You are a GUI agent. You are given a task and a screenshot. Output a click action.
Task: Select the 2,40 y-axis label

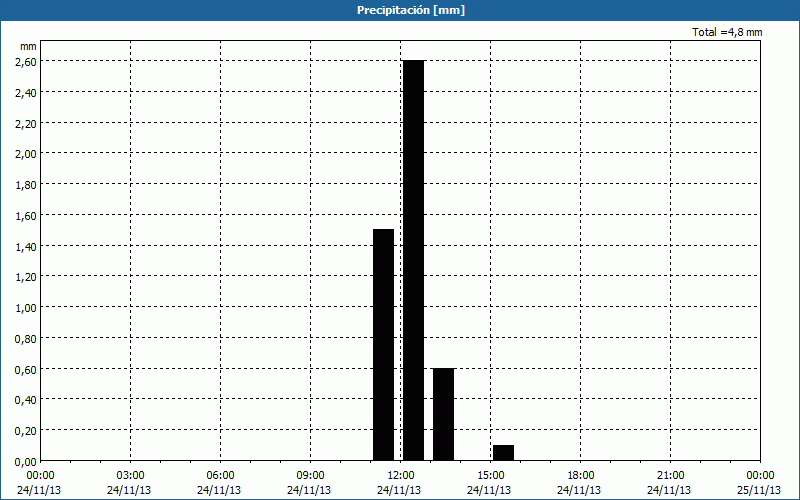pyautogui.click(x=27, y=92)
